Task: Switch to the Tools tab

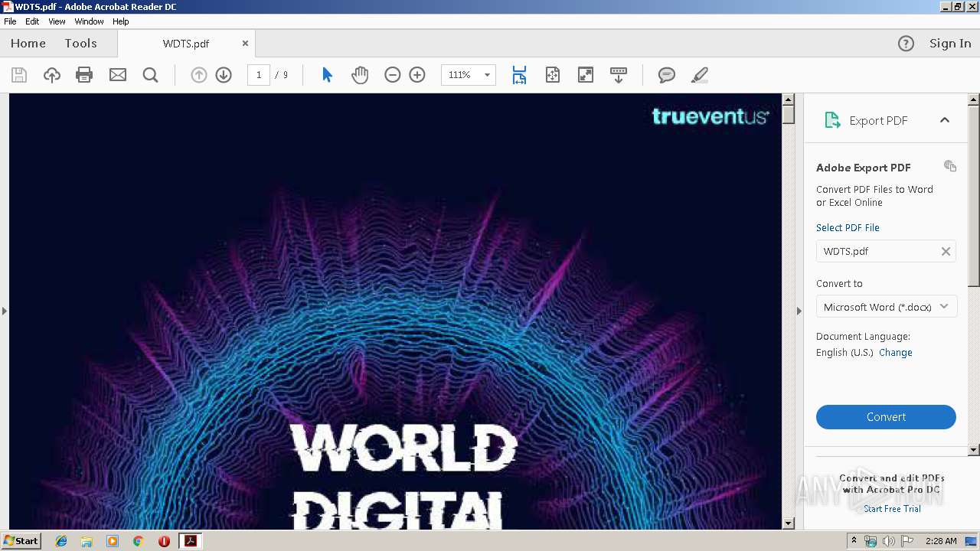Action: (x=81, y=44)
